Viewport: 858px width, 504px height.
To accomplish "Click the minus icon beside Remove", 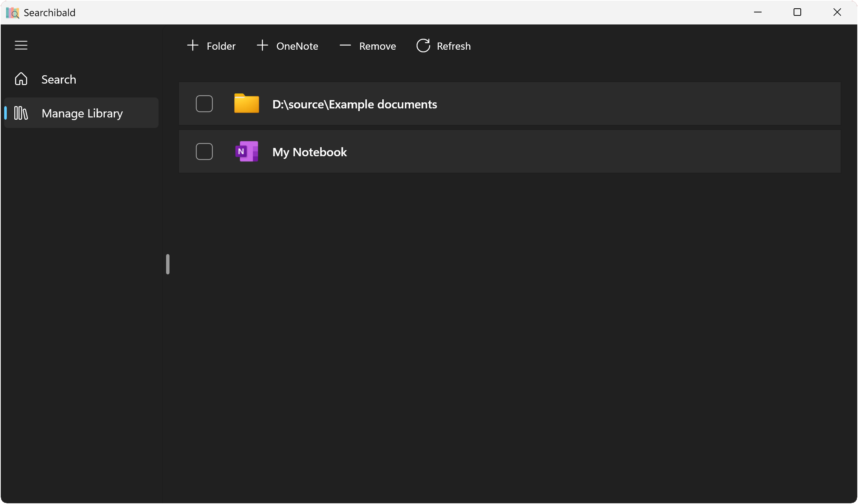I will 345,45.
